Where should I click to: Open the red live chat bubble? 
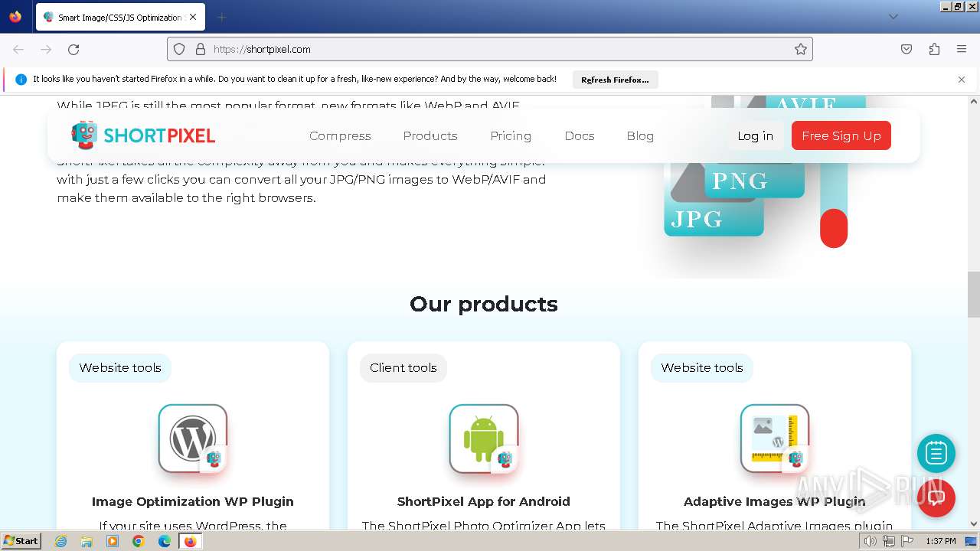pos(936,497)
